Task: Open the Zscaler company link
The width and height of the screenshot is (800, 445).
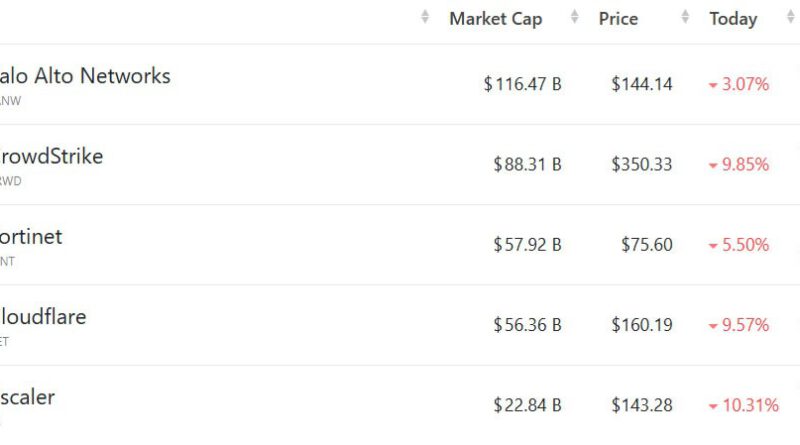Action: click(x=28, y=397)
